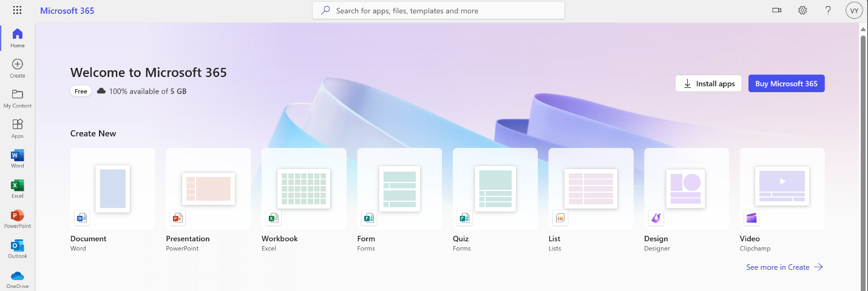868x291 pixels.
Task: Click the Install apps button
Action: (x=708, y=84)
